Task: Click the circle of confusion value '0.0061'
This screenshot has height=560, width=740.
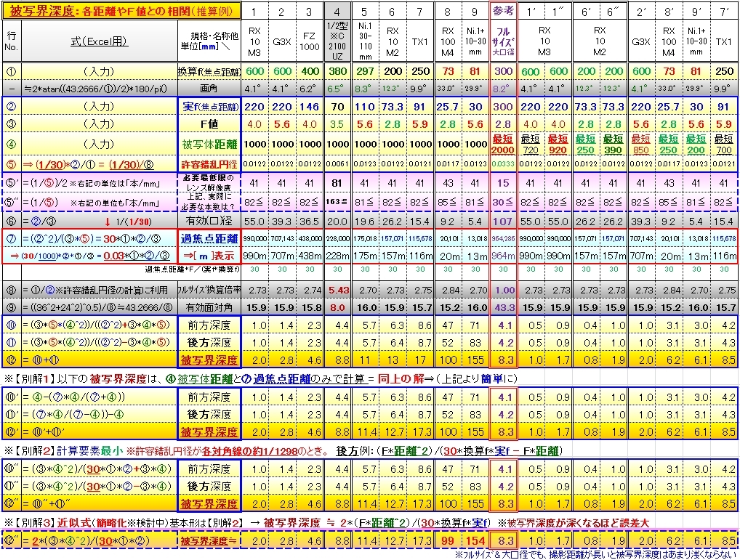Action: (337, 164)
